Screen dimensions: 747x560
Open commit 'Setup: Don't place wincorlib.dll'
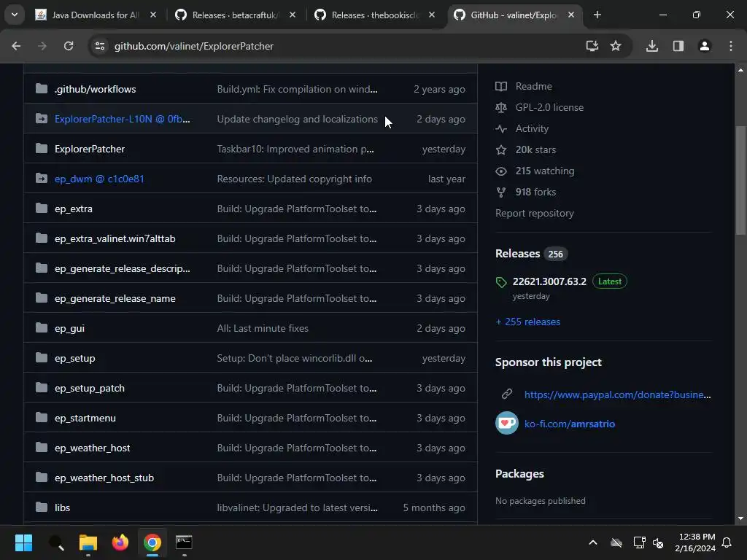295,358
